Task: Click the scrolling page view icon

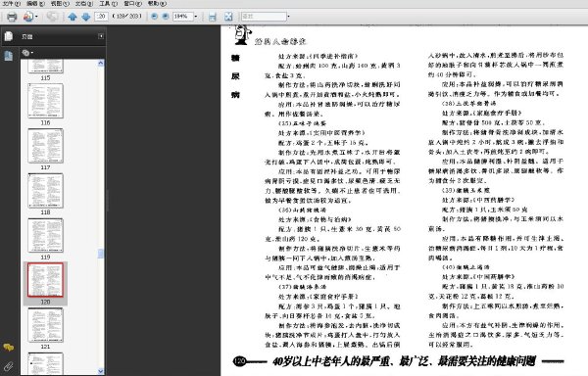Action: [213, 17]
